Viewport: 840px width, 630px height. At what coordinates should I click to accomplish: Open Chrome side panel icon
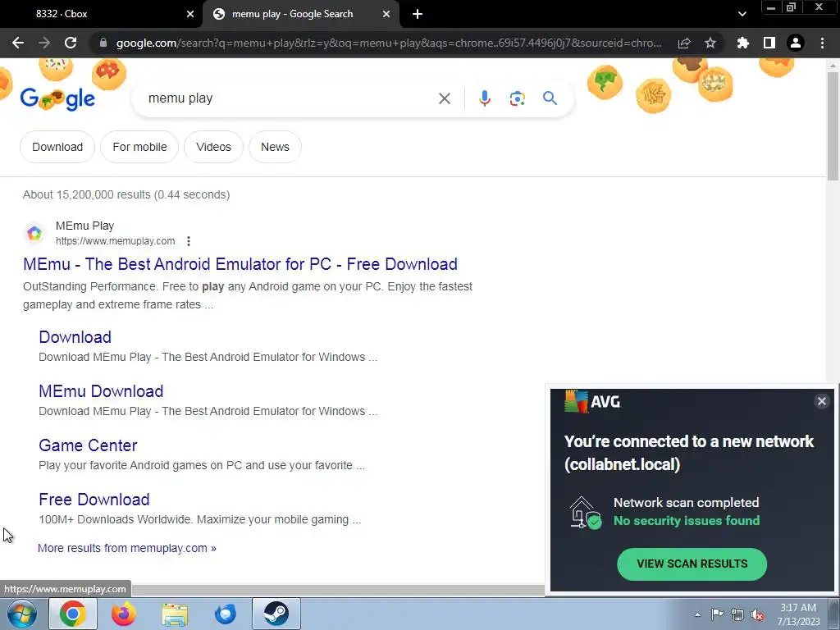[x=769, y=43]
